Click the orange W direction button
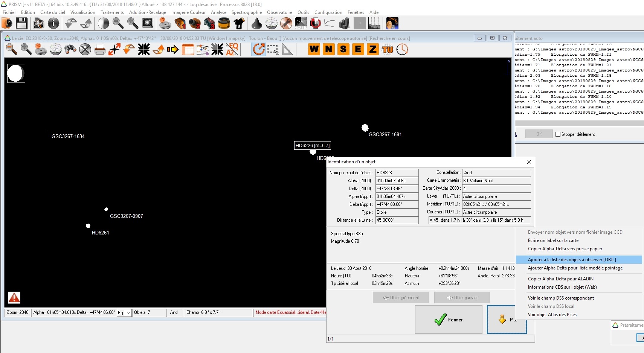This screenshot has height=353, width=644. (x=314, y=49)
